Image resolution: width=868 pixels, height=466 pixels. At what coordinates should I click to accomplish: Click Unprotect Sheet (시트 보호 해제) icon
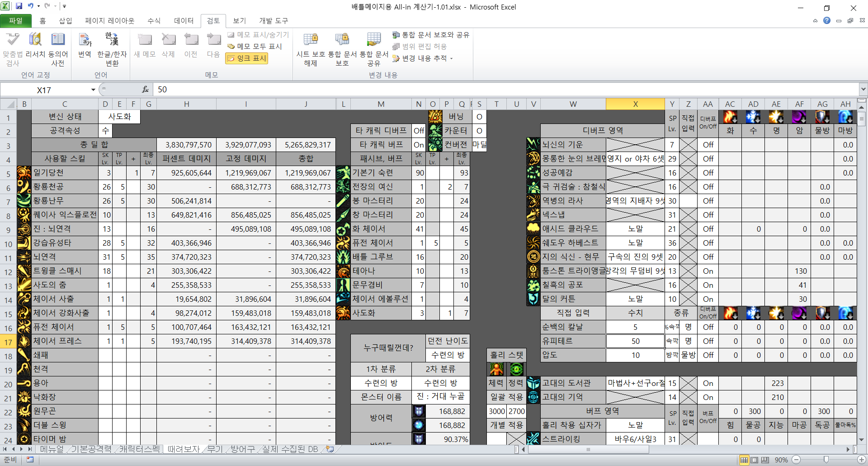tap(311, 40)
